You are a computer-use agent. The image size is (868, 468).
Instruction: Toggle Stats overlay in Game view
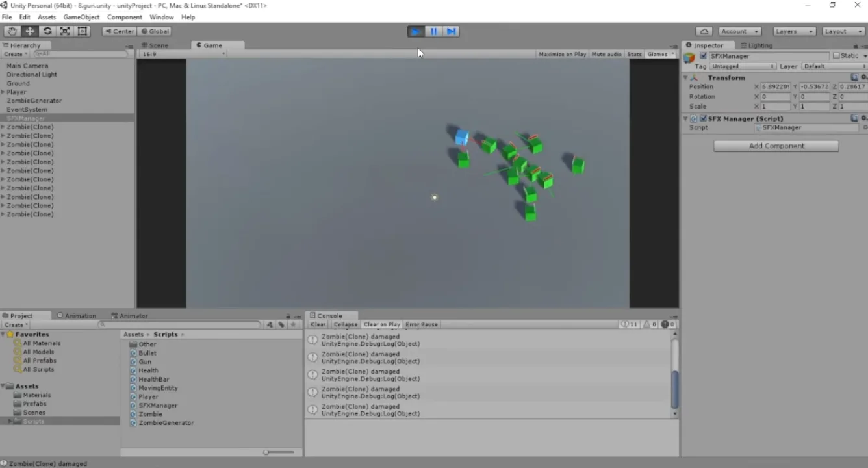(635, 54)
